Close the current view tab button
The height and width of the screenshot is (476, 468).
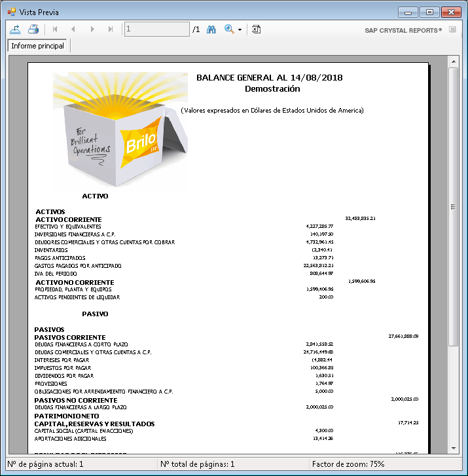tap(452, 30)
